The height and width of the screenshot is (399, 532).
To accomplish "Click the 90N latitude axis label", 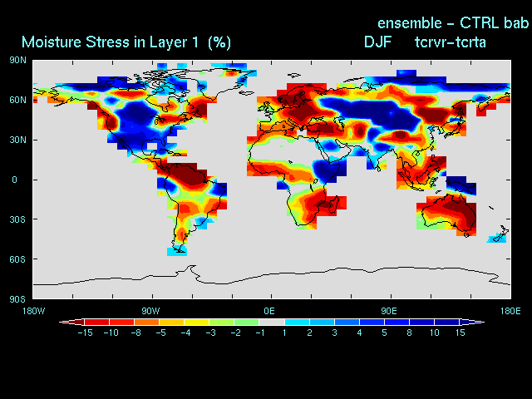I will 17,60.
